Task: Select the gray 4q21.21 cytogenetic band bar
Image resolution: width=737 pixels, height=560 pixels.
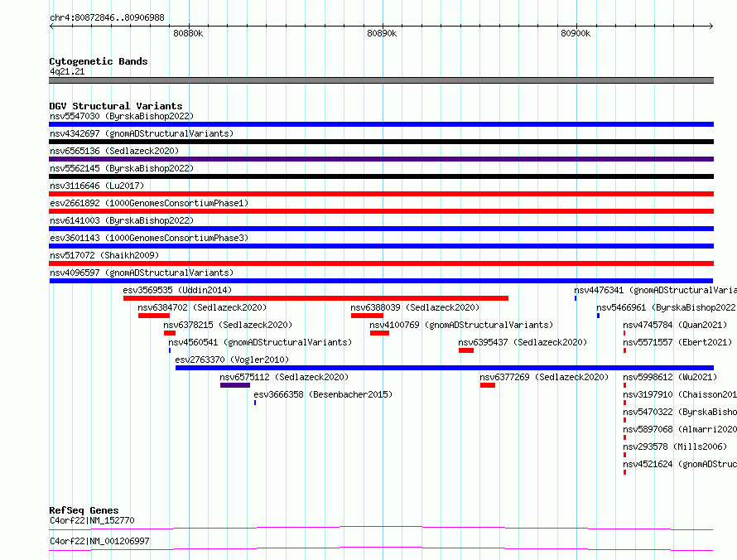Action: coord(381,80)
